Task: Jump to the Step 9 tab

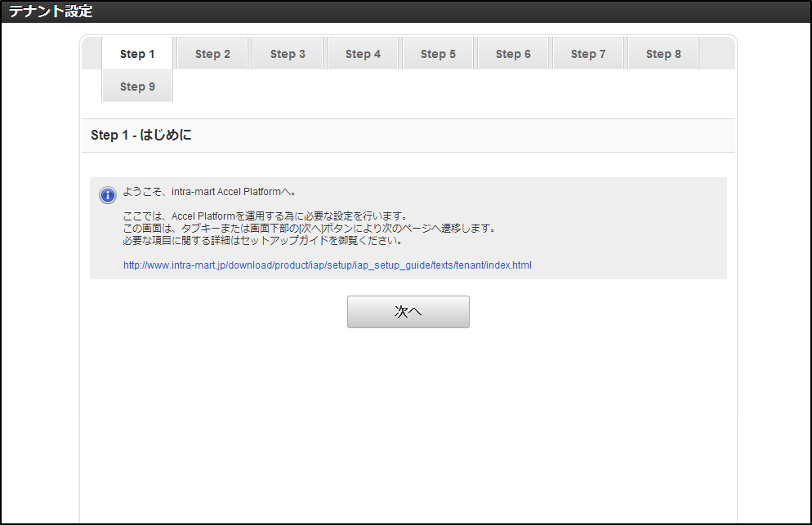Action: pyautogui.click(x=137, y=85)
